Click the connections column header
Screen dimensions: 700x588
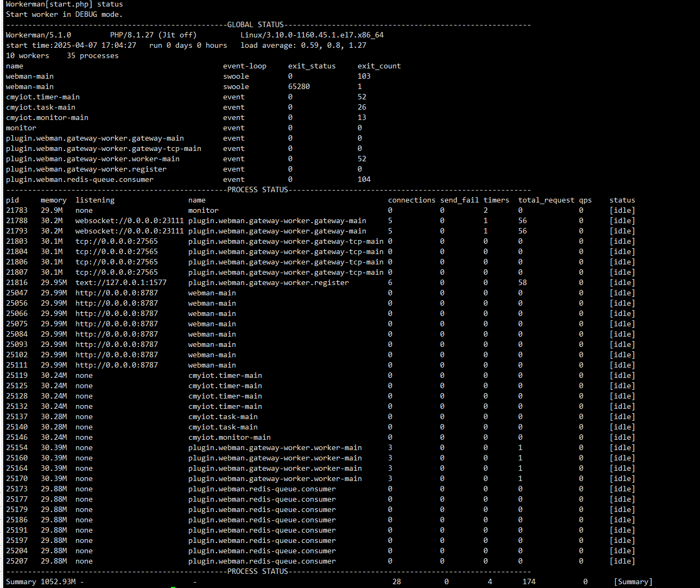coord(412,200)
